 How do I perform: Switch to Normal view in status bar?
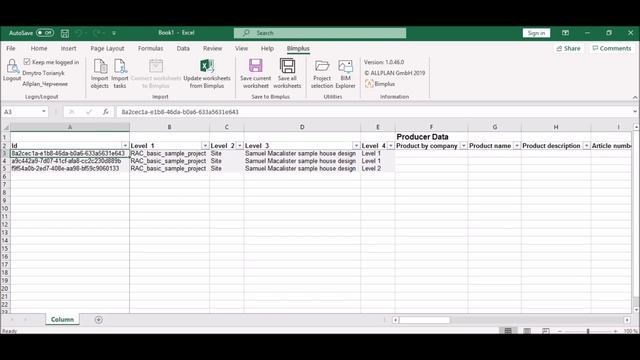(508, 331)
